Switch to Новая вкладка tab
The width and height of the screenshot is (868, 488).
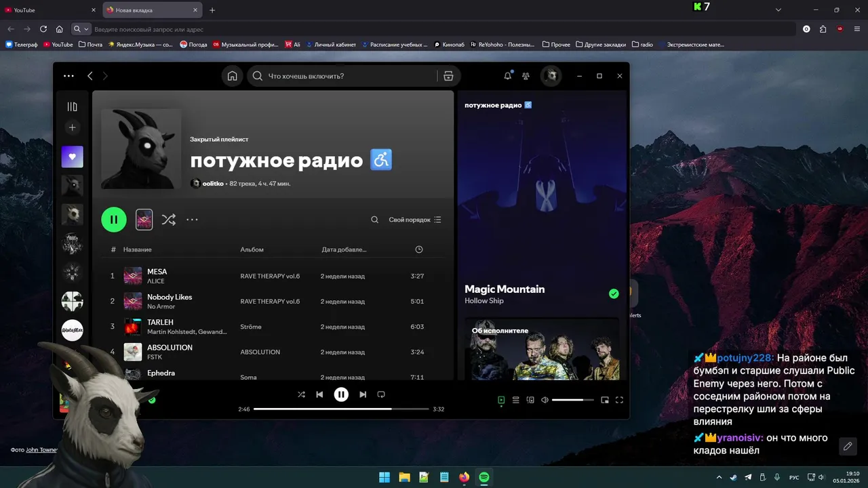coord(151,10)
